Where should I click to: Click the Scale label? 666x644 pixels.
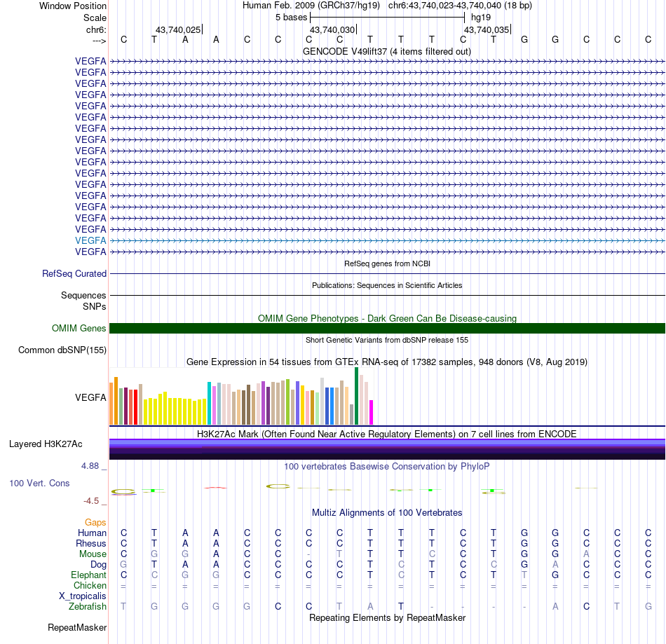(x=95, y=18)
